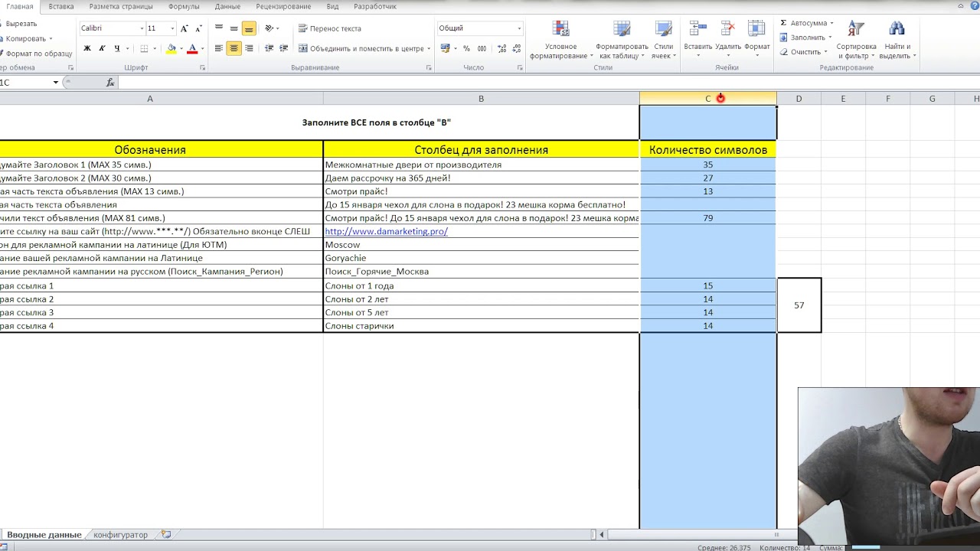The width and height of the screenshot is (980, 551).
Task: Click Вырезать cut button
Action: coord(21,24)
